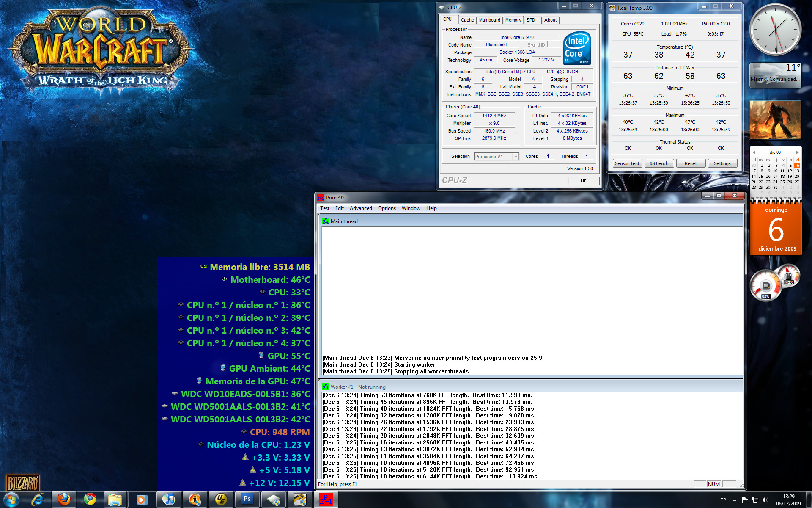
Task: Click the CPU-Z title bar icon
Action: (442, 7)
